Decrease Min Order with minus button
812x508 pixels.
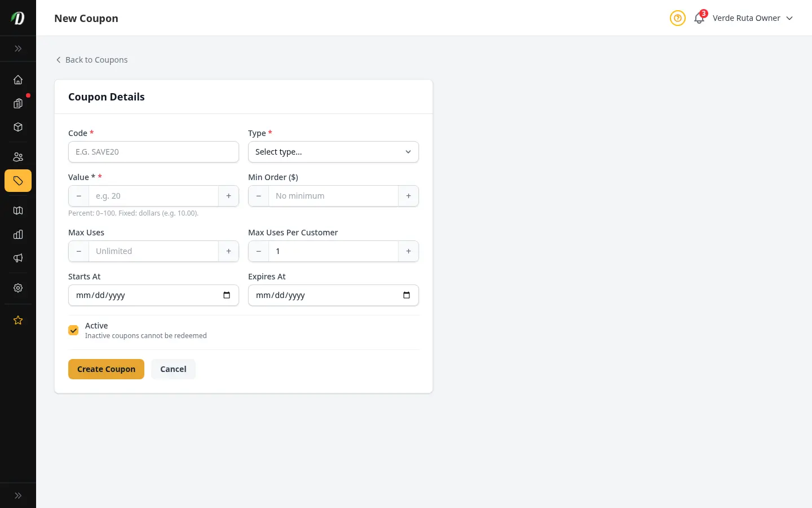coord(259,196)
